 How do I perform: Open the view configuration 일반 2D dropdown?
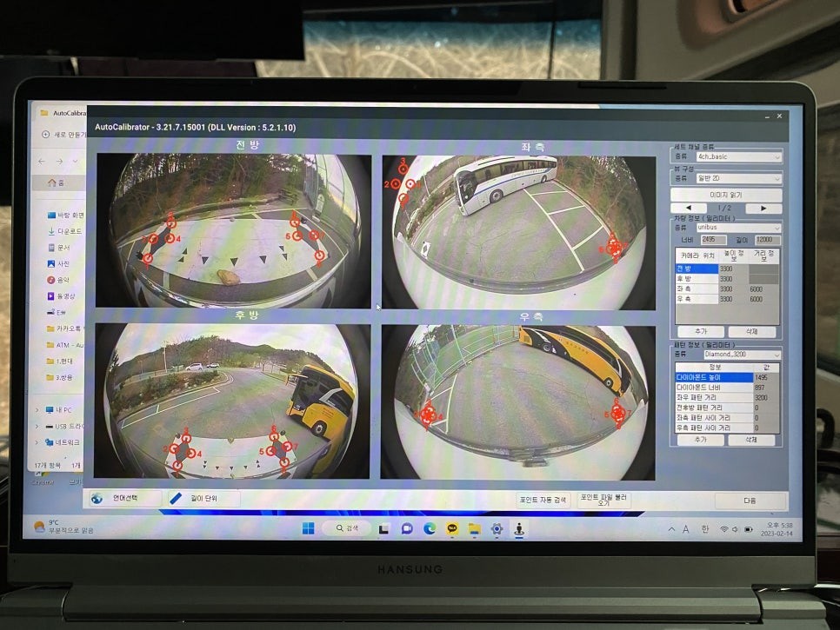coord(738,178)
